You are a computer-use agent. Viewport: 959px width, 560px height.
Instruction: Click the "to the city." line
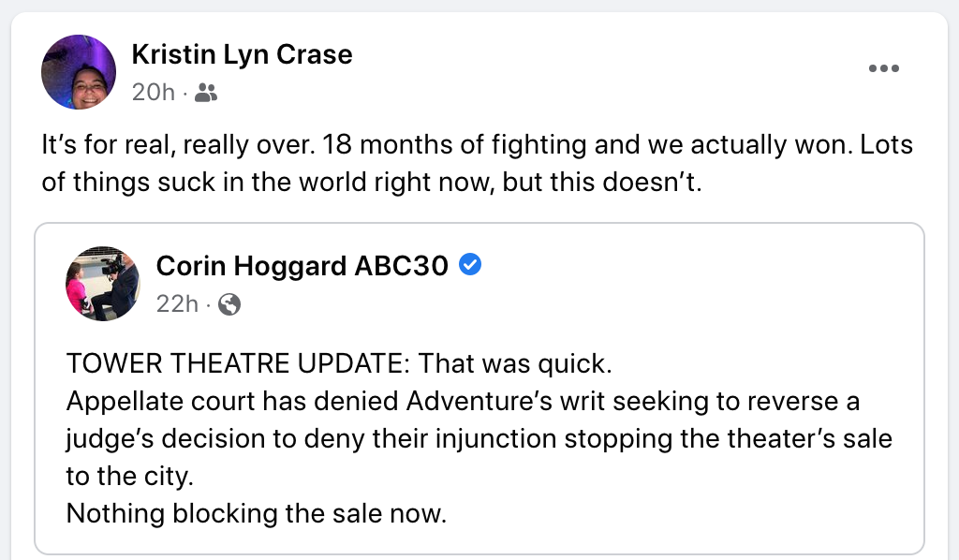[x=129, y=476]
